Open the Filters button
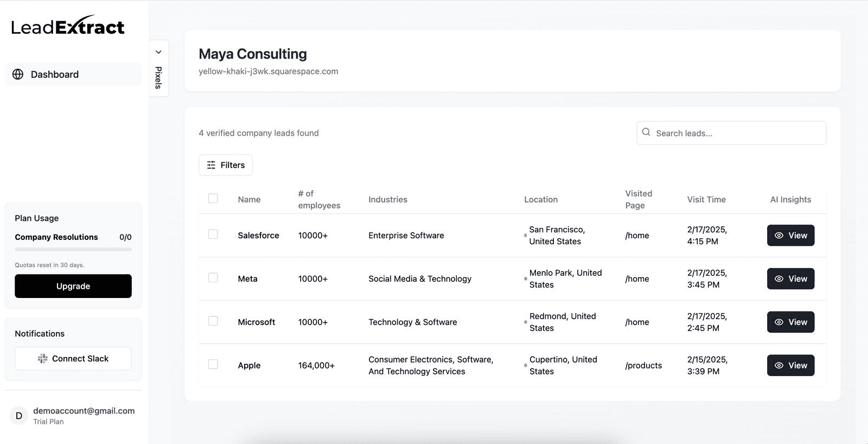Screen dimensions: 868x444 (x=226, y=165)
